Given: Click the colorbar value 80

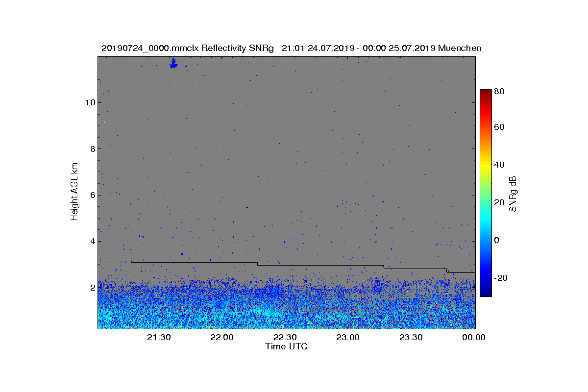Looking at the screenshot, I should coord(499,91).
